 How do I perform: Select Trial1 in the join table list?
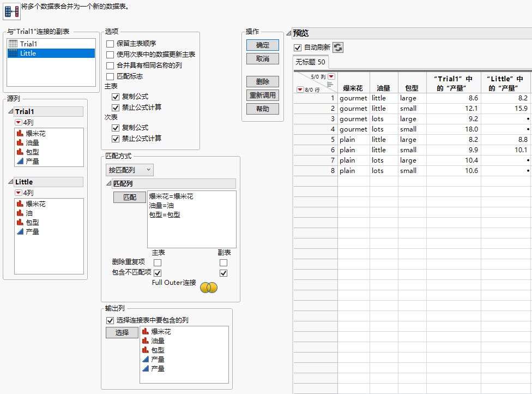[29, 44]
